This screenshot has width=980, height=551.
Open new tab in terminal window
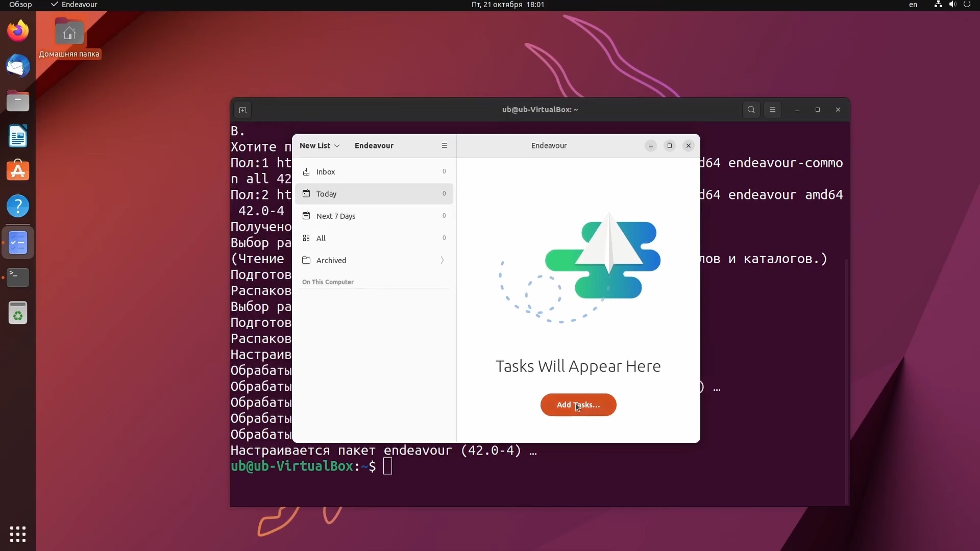tap(243, 110)
